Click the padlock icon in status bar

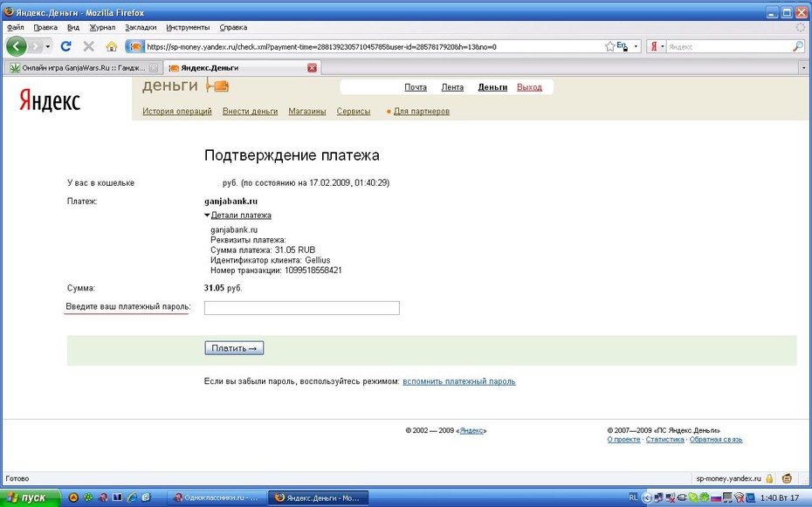pos(769,478)
